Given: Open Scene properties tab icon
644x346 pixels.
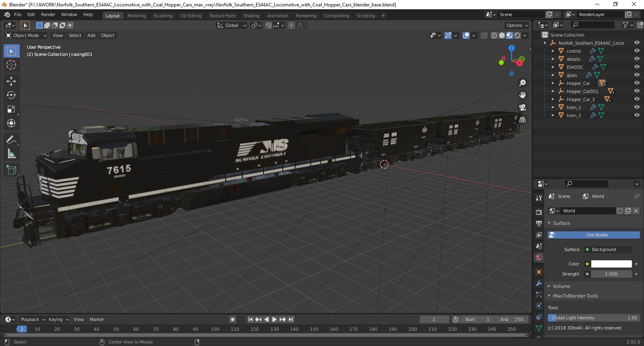Looking at the screenshot, I should pyautogui.click(x=539, y=246).
